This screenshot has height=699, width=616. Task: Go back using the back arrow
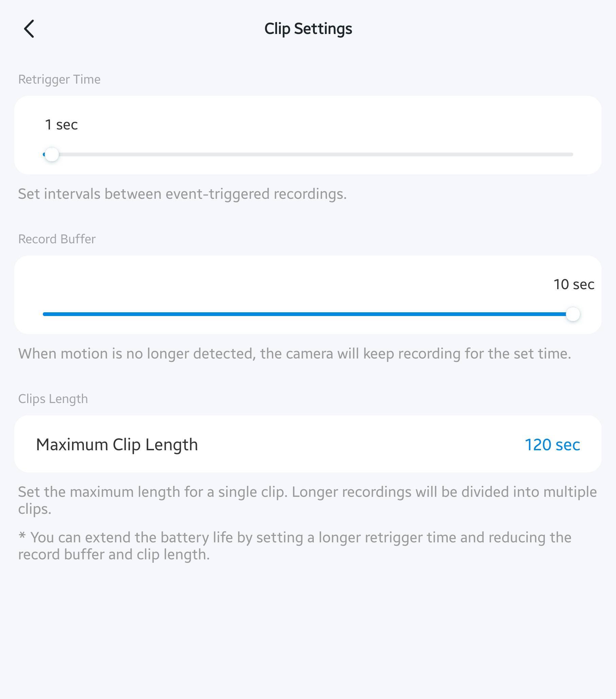coord(30,29)
